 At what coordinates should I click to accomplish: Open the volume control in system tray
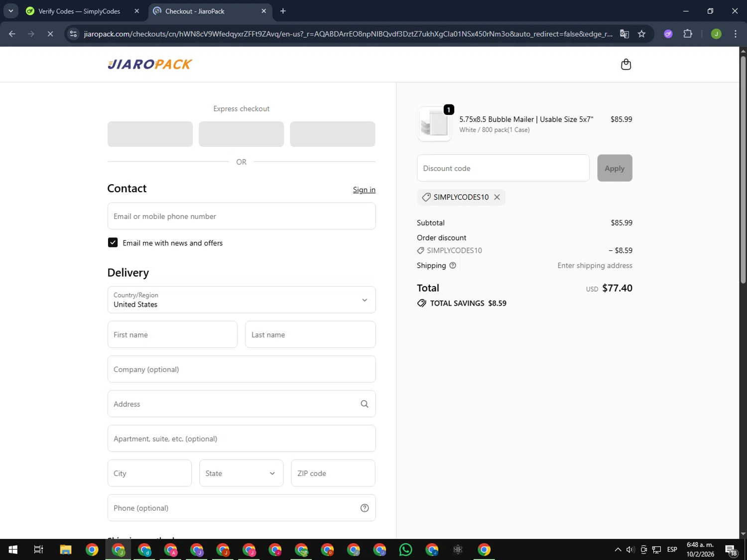630,550
